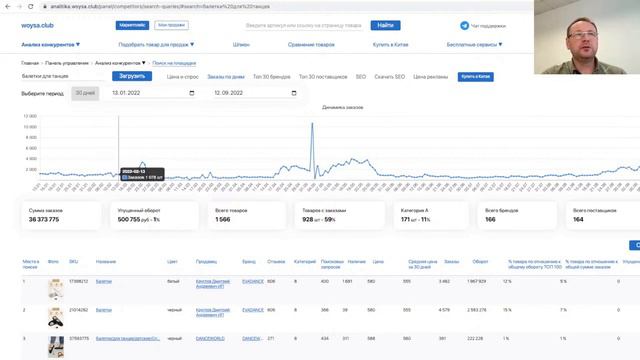Go to Панель управления breadcrumb

tap(67, 63)
